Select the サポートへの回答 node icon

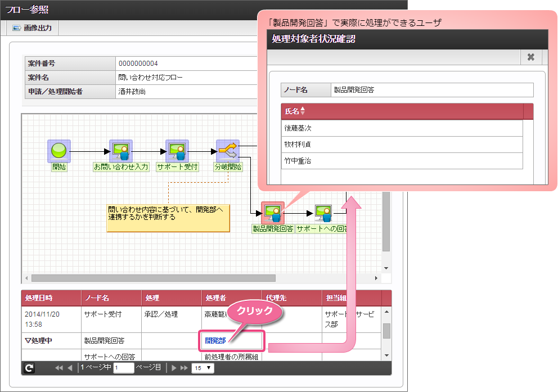[x=323, y=213]
